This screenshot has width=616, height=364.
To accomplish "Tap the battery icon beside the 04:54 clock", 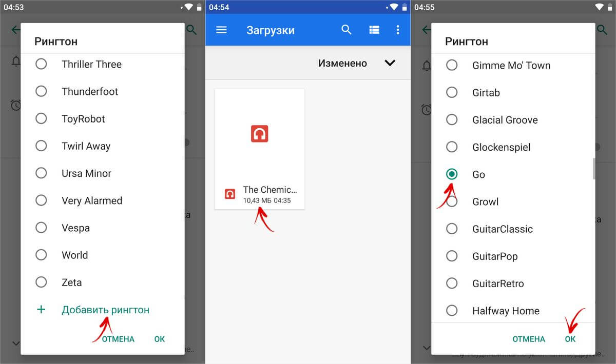I will [x=405, y=7].
